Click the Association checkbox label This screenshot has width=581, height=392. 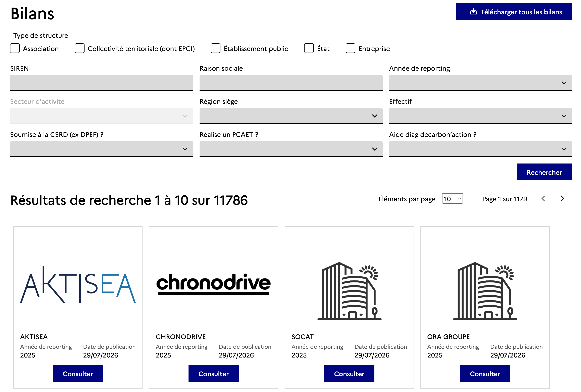tap(41, 49)
